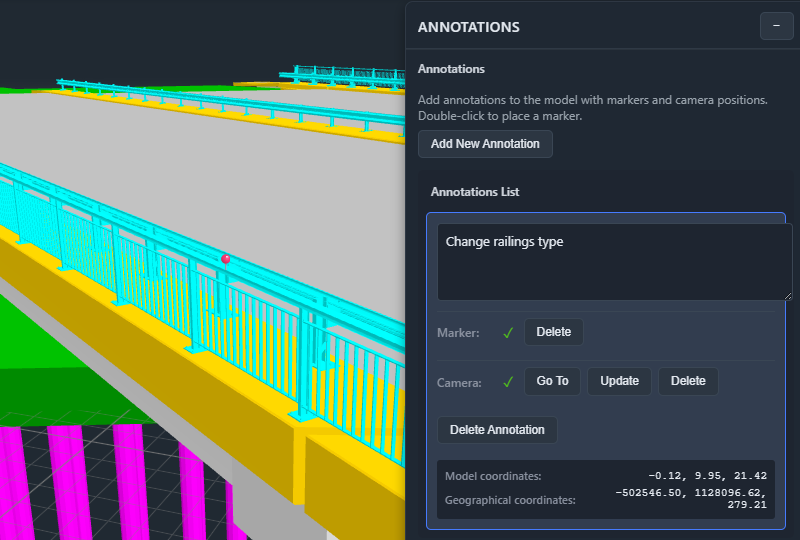Update the saved camera position
This screenshot has height=540, width=800.
[x=619, y=381]
